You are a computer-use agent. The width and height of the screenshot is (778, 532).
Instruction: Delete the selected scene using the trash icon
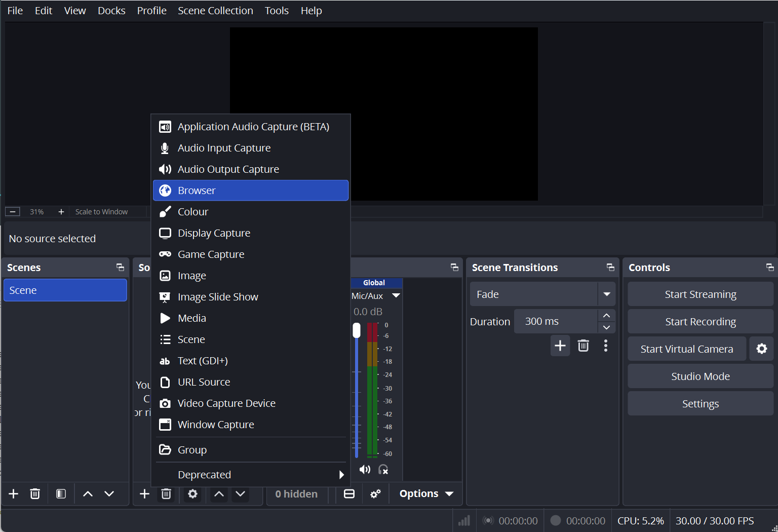coord(34,493)
